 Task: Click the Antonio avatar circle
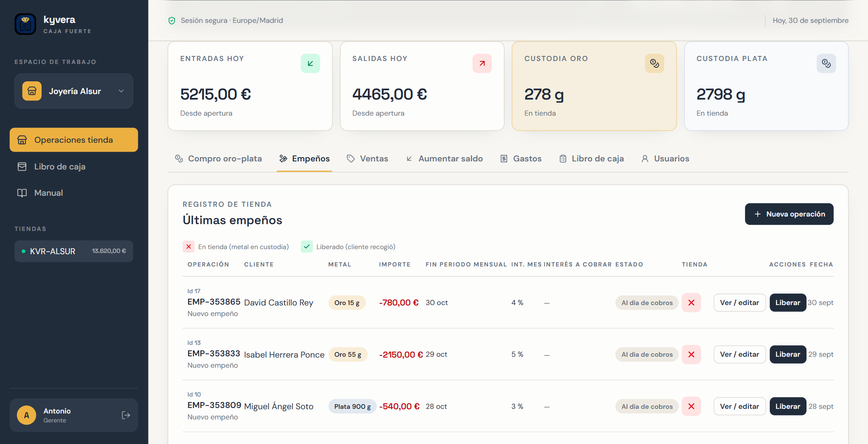click(x=26, y=415)
